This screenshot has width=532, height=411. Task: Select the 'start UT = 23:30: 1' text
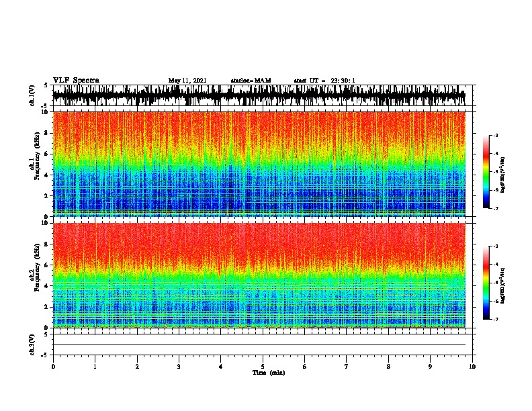tap(324, 81)
